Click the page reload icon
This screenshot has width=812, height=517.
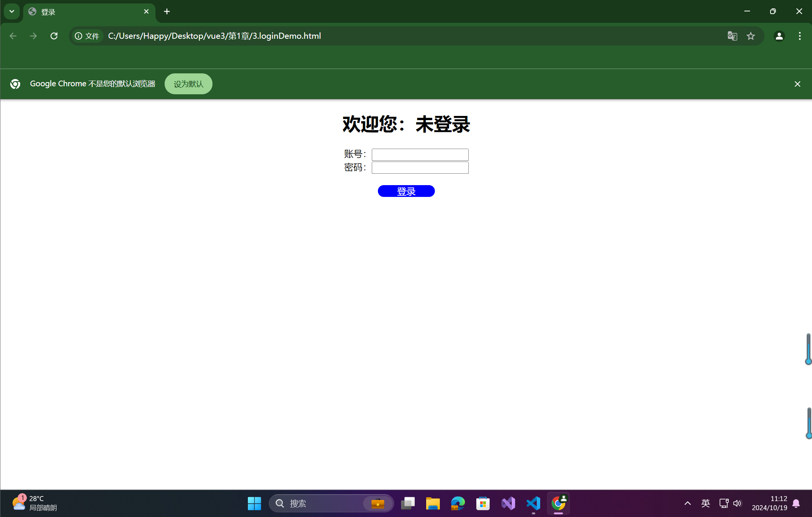(54, 36)
